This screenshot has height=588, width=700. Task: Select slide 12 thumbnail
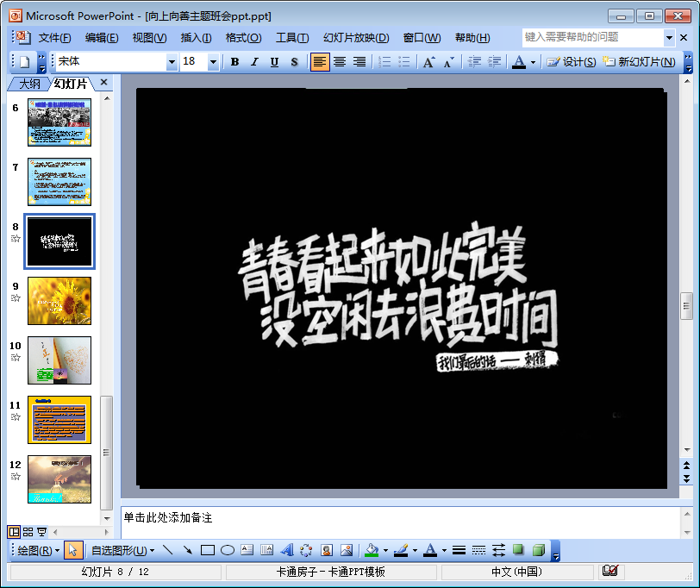pos(59,479)
